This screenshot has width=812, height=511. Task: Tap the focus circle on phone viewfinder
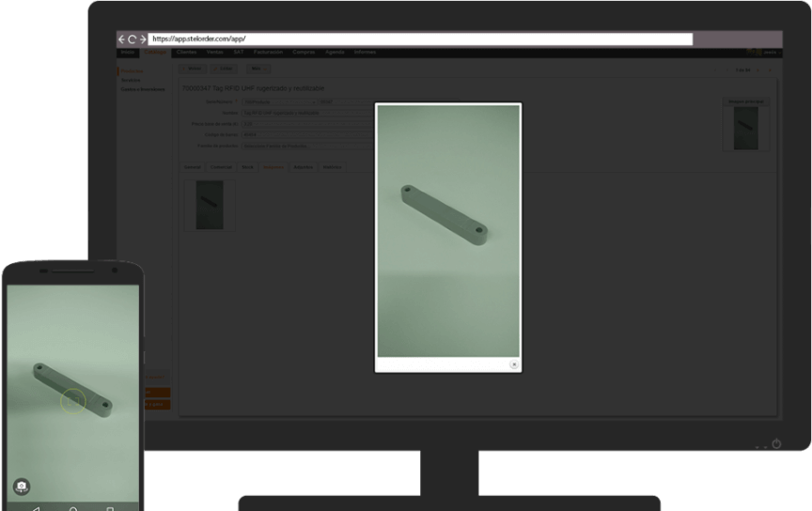pos(72,401)
